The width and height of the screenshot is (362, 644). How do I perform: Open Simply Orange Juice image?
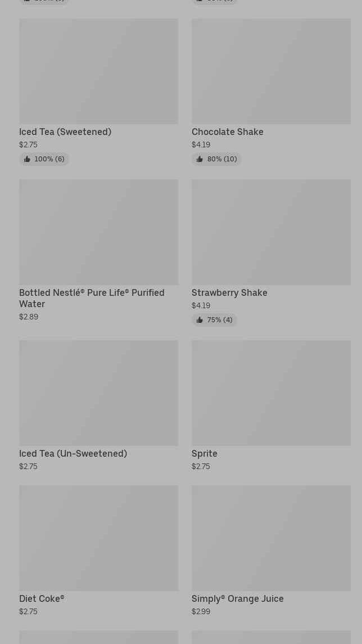271,538
